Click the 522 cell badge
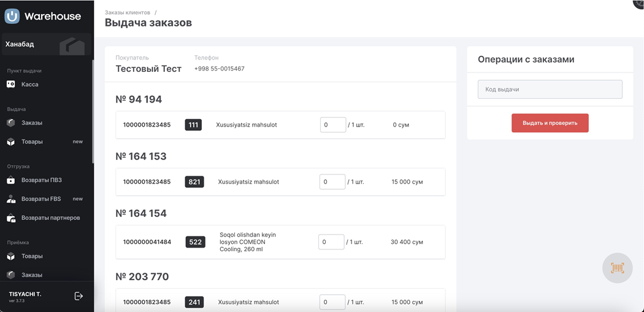 coord(195,242)
